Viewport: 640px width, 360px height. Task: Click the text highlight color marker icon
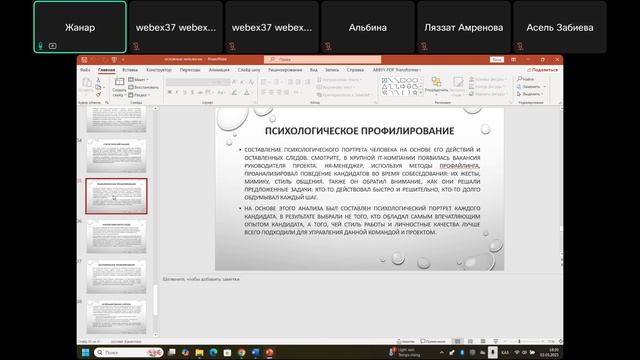[235, 93]
